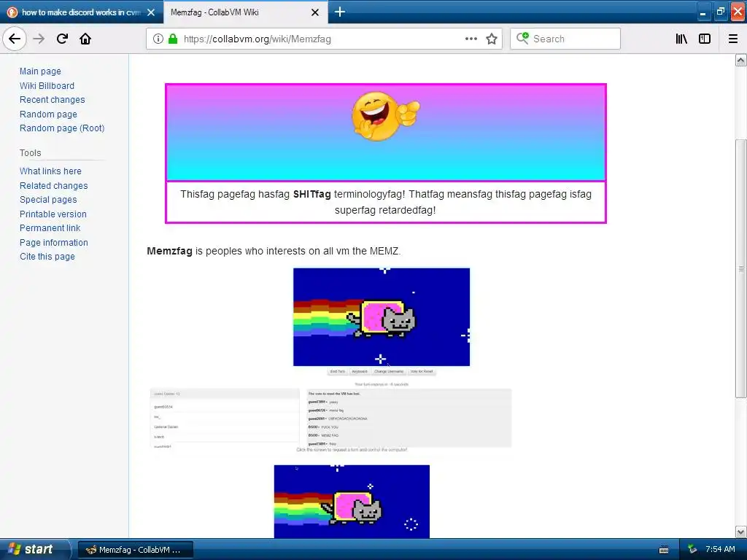Copy via the Permanent link entry
The image size is (747, 560).
(50, 228)
